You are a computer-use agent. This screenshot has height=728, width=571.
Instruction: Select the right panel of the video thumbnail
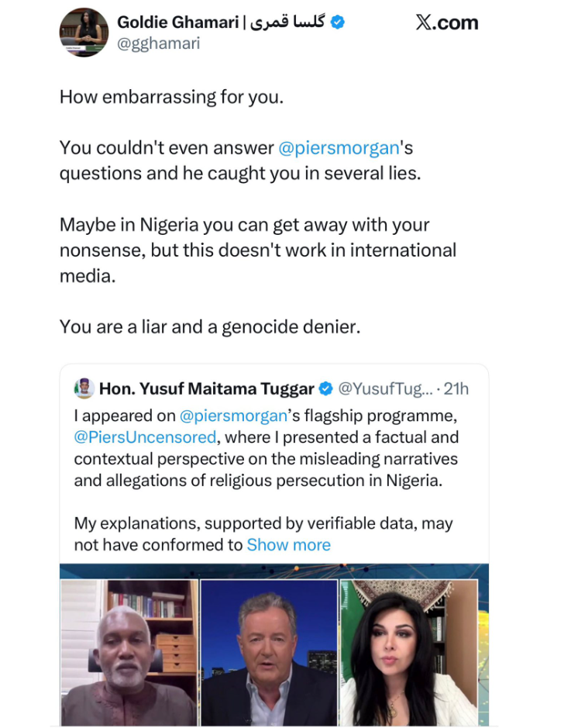[x=408, y=651]
